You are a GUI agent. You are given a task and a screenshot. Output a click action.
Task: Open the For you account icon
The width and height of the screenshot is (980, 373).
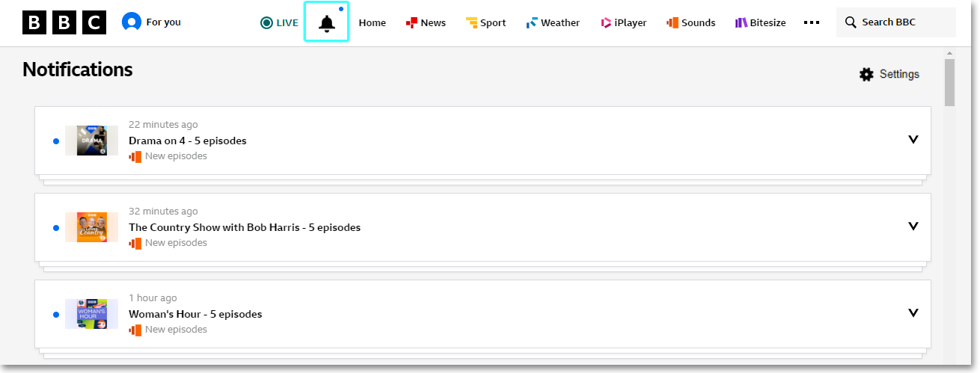click(x=132, y=22)
